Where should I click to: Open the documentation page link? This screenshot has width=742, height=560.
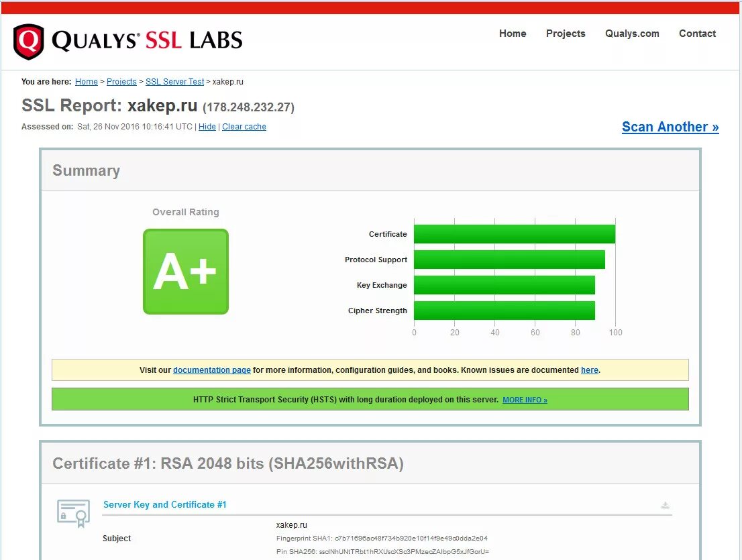[211, 370]
